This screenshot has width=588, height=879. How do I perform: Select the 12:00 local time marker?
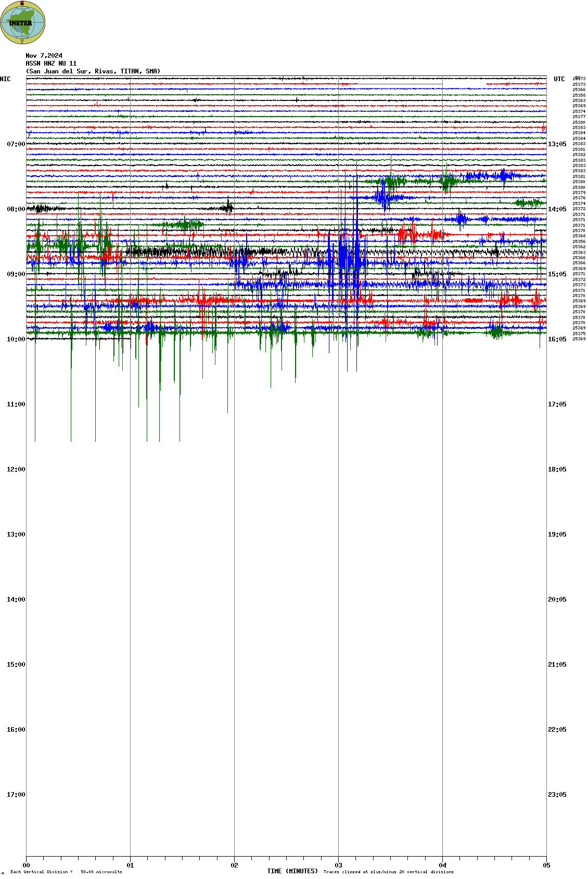point(16,469)
